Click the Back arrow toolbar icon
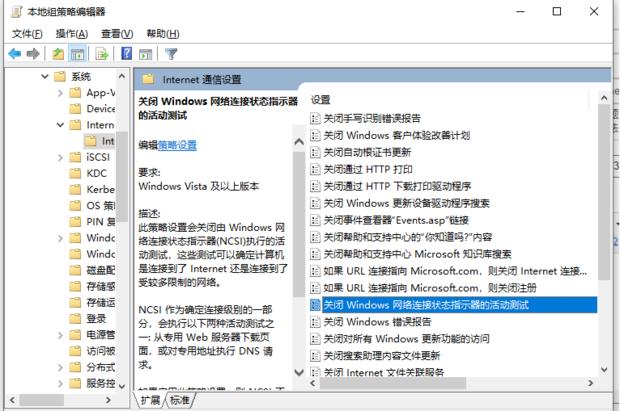The height and width of the screenshot is (411, 620). [x=15, y=53]
